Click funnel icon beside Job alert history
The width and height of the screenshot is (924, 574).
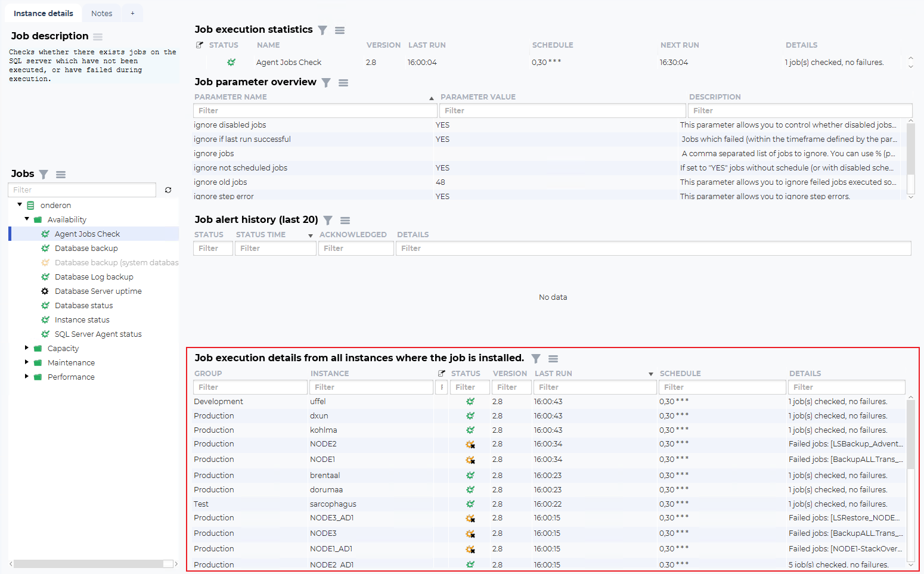(328, 221)
